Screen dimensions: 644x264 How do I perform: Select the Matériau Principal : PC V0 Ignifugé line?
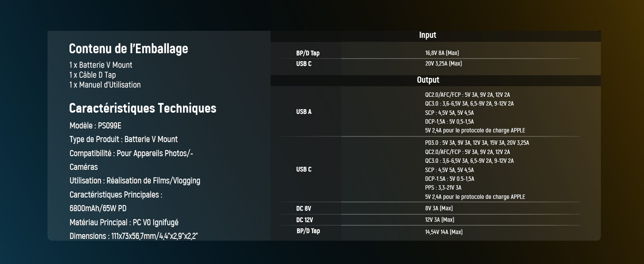coord(124,223)
